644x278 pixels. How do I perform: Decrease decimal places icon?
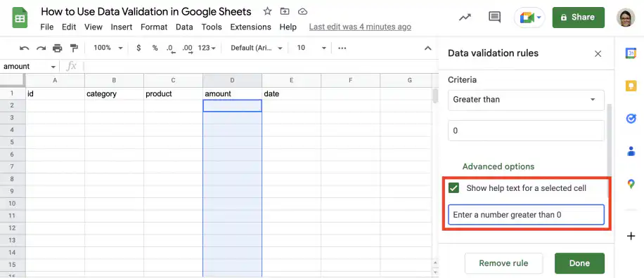[171, 48]
